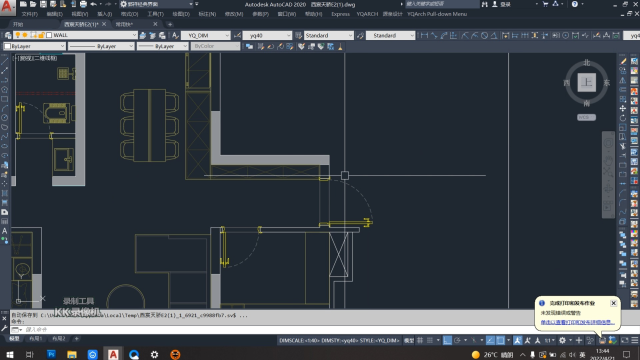The width and height of the screenshot is (640, 360).
Task: Open the YQ_DIM text style dropdown
Action: 206,36
